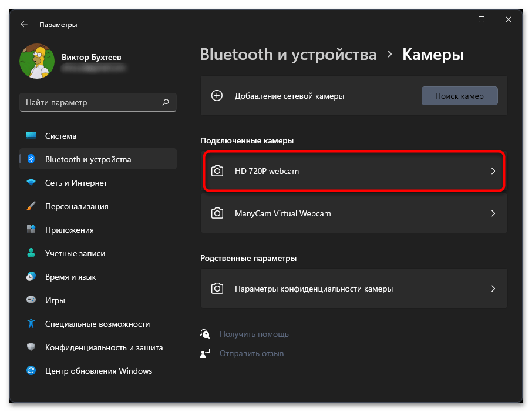The width and height of the screenshot is (532, 412).
Task: Select the Время и язык clock icon
Action: click(31, 277)
